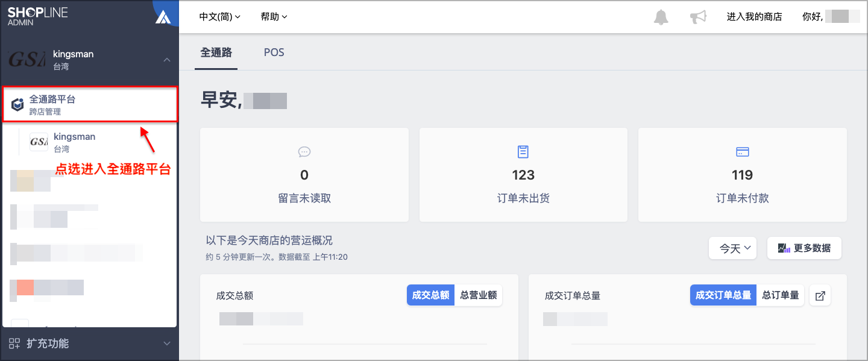The height and width of the screenshot is (361, 868).
Task: Click the triangular logo icon in the top corner
Action: point(163,16)
